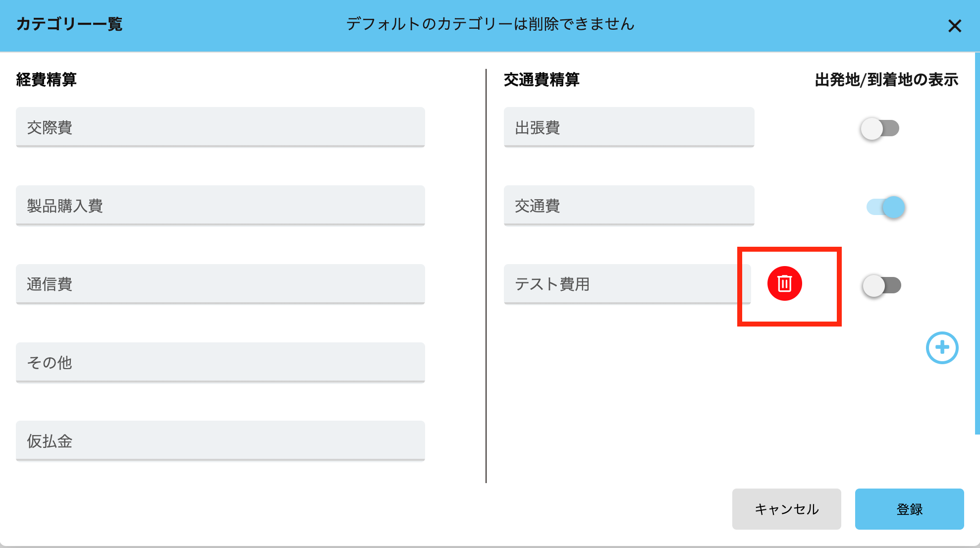980x548 pixels.
Task: Click the 製品購入費 category field
Action: click(x=220, y=206)
